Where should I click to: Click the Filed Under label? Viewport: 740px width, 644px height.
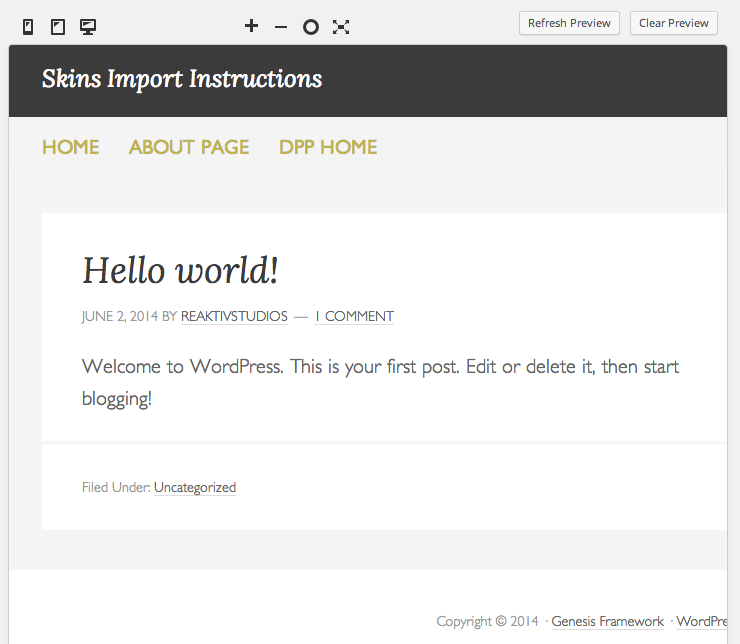click(116, 487)
